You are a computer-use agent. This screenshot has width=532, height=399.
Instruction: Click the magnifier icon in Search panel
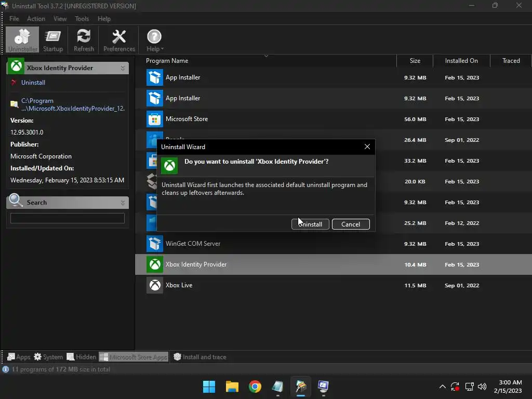click(x=16, y=200)
